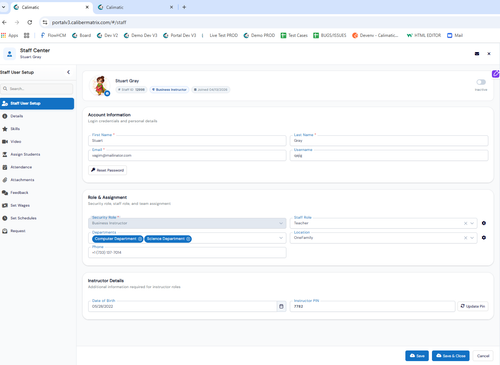The height and width of the screenshot is (365, 500).
Task: Open the Security Role dropdown
Action: (x=187, y=223)
